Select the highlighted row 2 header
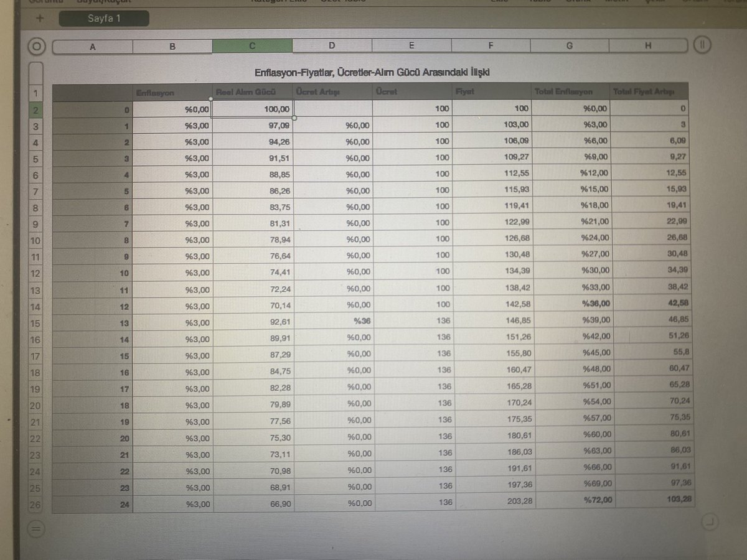The width and height of the screenshot is (747, 560). pyautogui.click(x=36, y=110)
